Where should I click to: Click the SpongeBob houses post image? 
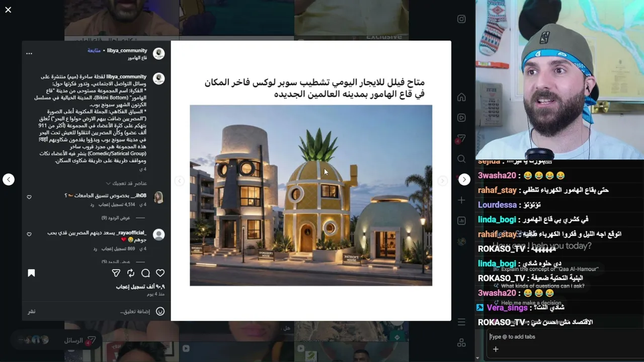(x=311, y=195)
